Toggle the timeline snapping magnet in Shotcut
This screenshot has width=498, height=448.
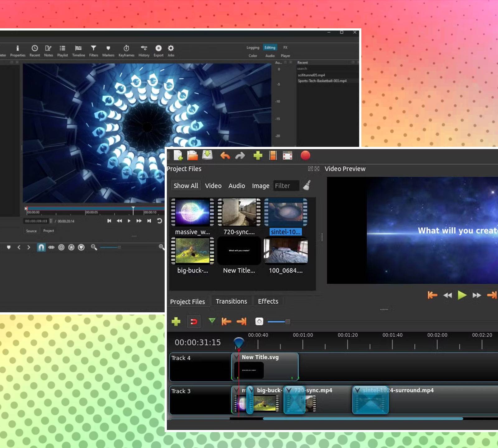41,247
